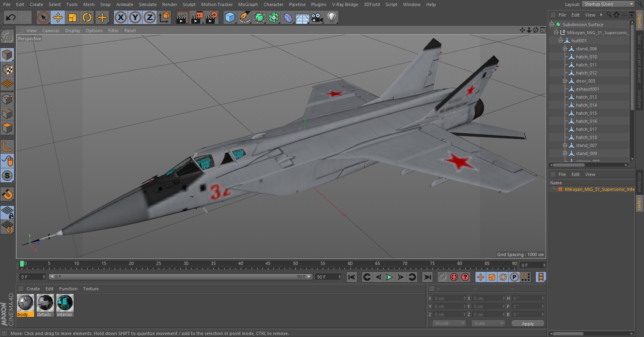Open the MoGraph array generator icon
This screenshot has width=644, height=337.
pyautogui.click(x=274, y=17)
